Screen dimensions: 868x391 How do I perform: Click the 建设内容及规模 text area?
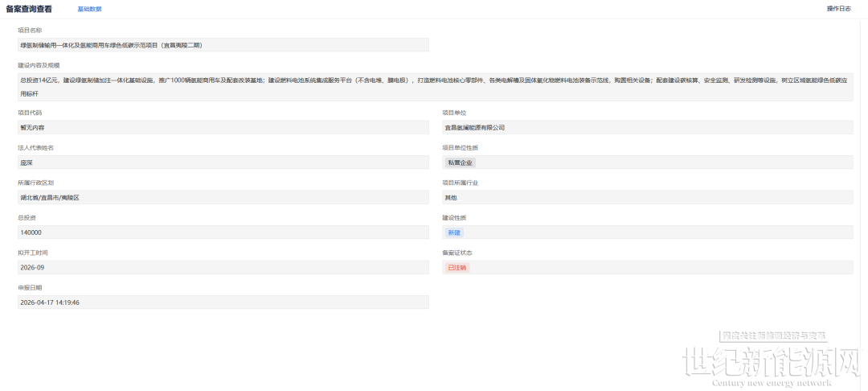click(434, 87)
